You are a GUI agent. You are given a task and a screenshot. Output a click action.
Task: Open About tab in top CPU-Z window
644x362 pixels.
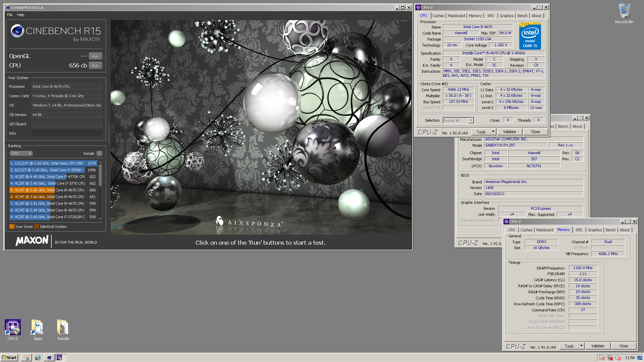[536, 16]
